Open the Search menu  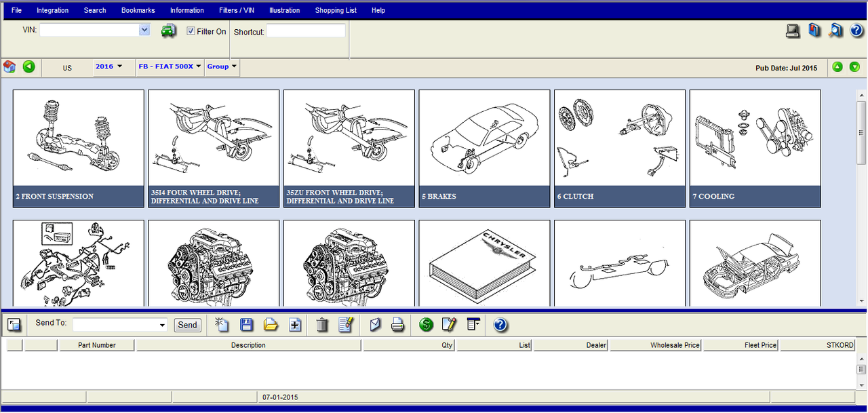[x=95, y=10]
